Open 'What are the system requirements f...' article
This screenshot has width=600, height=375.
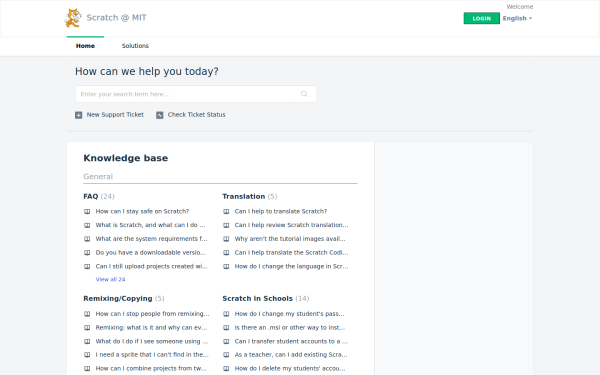(x=152, y=239)
